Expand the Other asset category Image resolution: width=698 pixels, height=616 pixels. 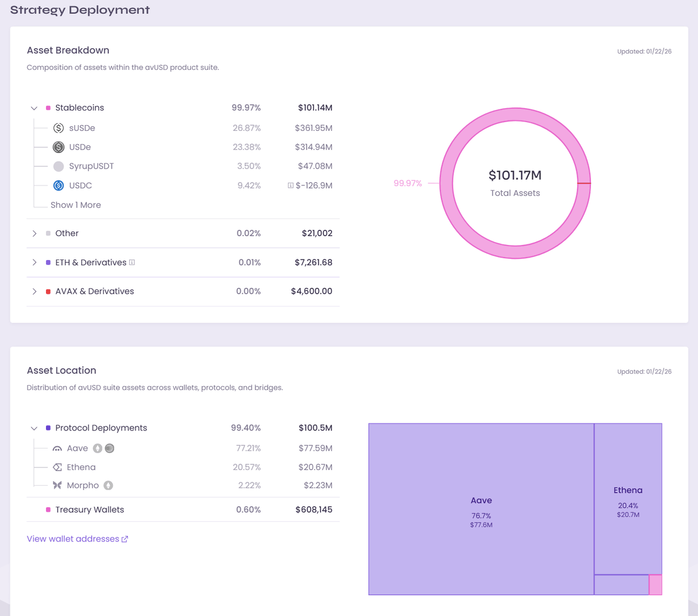click(34, 233)
